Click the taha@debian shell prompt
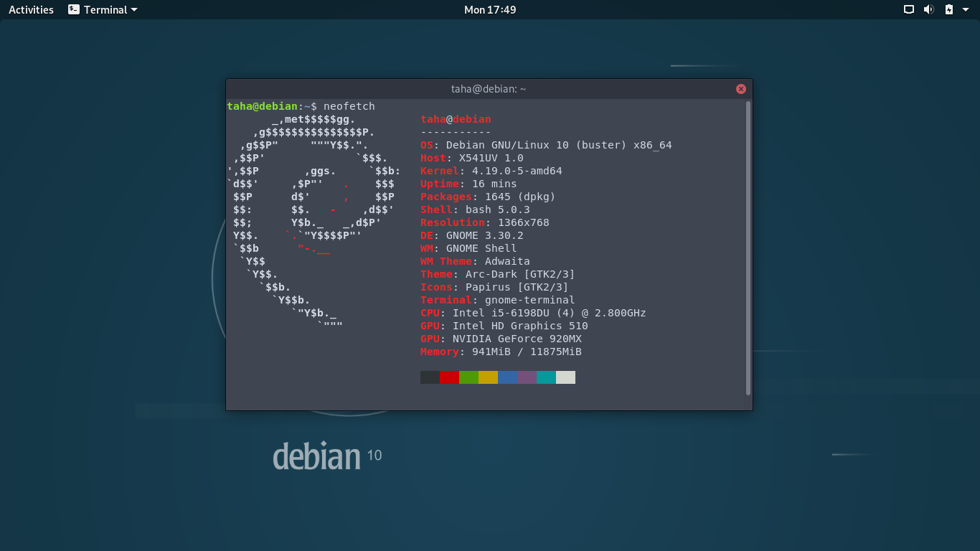 272,106
